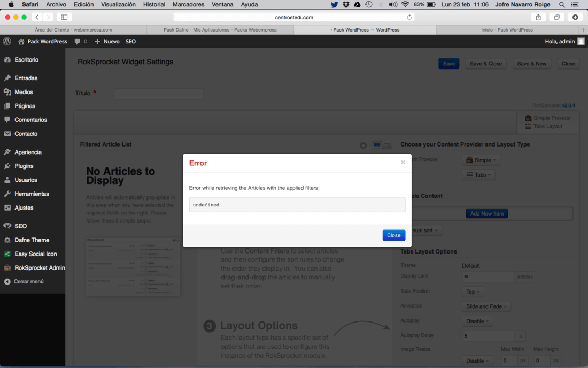Click the admin avatar icon
The image size is (588, 368).
pos(581,41)
